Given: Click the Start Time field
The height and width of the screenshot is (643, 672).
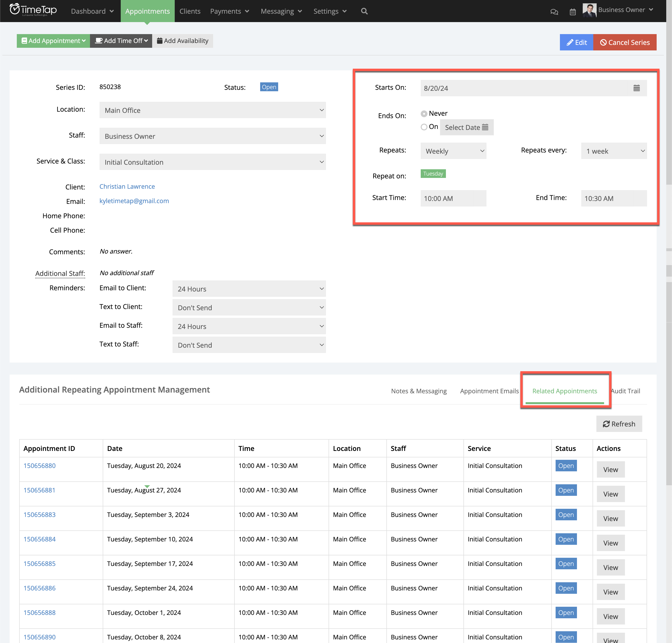Looking at the screenshot, I should [453, 198].
